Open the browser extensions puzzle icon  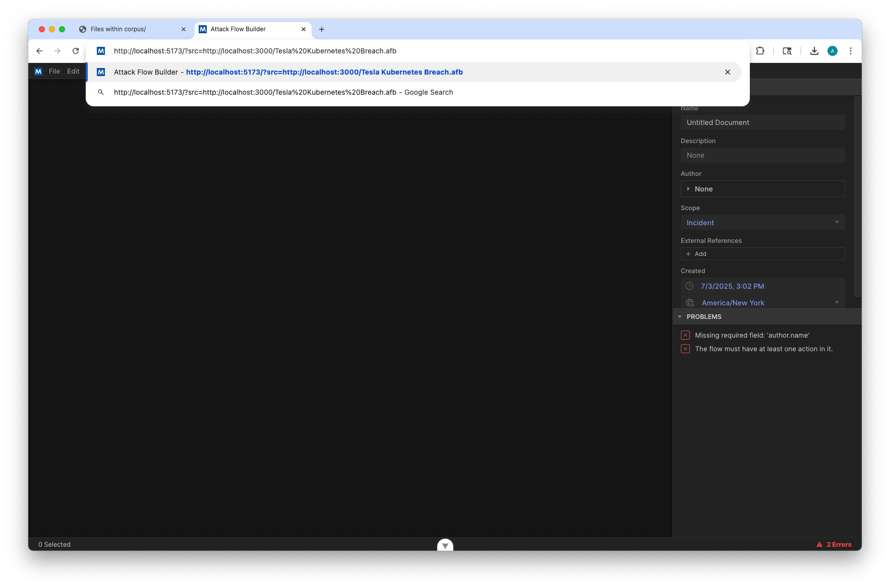[760, 51]
